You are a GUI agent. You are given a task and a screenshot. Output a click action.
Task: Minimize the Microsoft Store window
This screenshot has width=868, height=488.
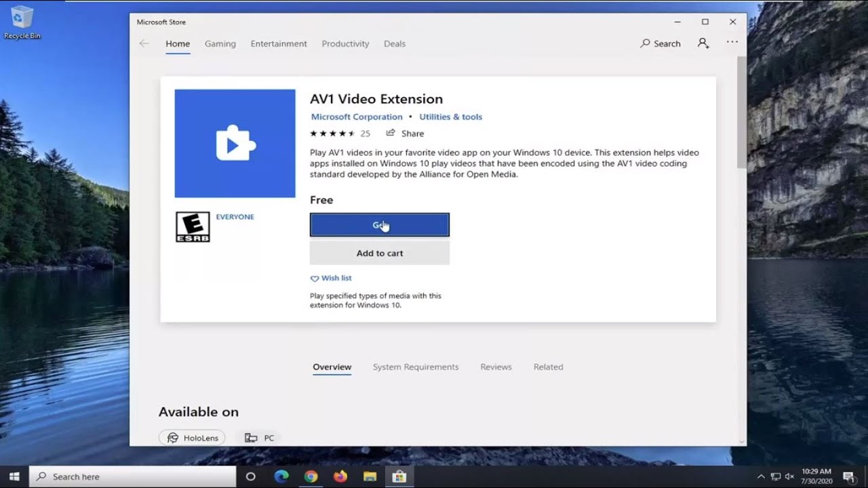pos(677,22)
